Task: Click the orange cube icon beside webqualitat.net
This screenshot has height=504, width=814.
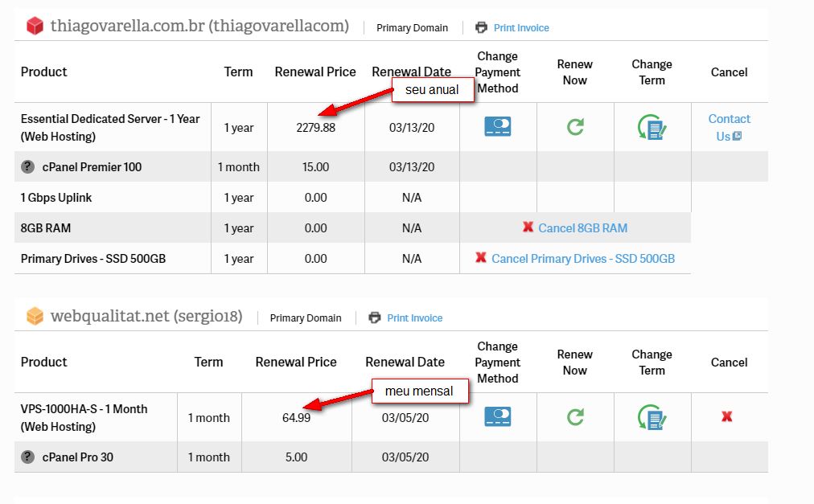Action: coord(35,317)
